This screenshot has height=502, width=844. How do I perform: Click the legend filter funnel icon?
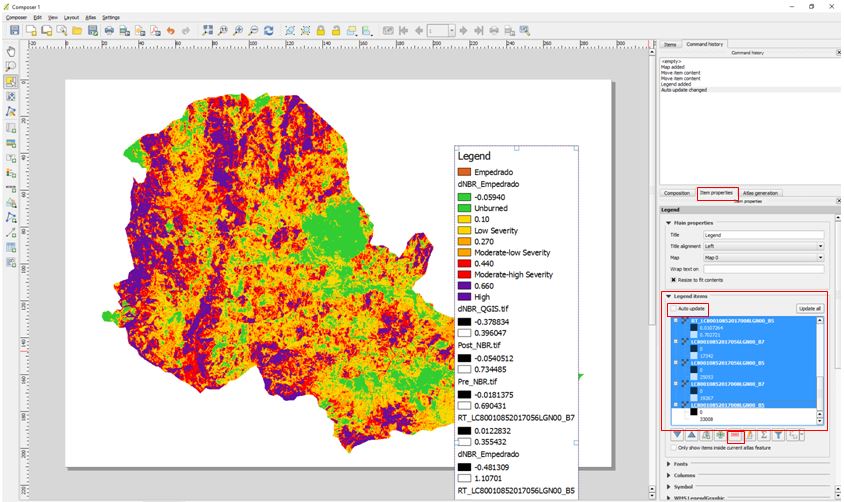(x=778, y=435)
